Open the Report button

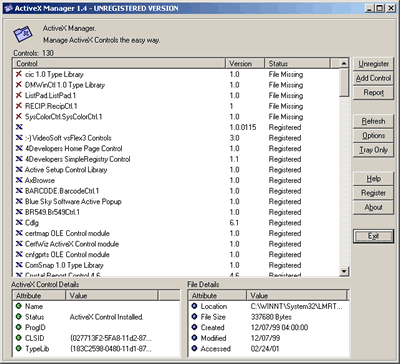373,93
